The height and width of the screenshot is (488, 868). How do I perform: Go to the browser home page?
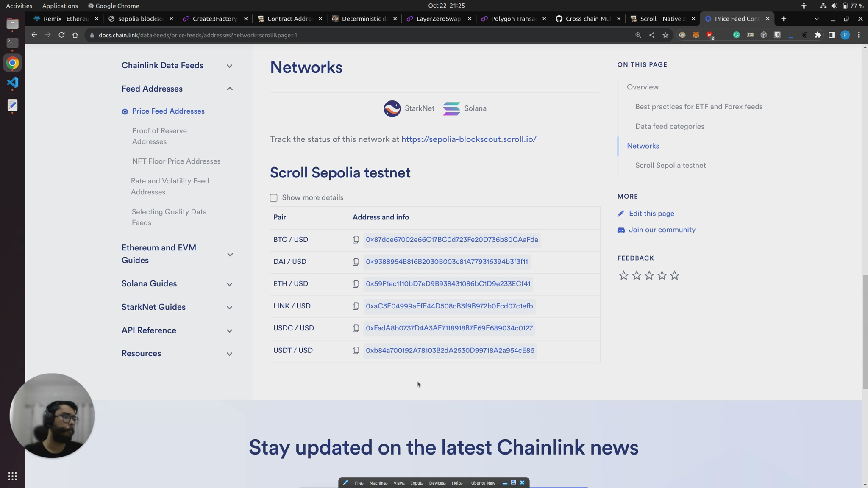(75, 35)
